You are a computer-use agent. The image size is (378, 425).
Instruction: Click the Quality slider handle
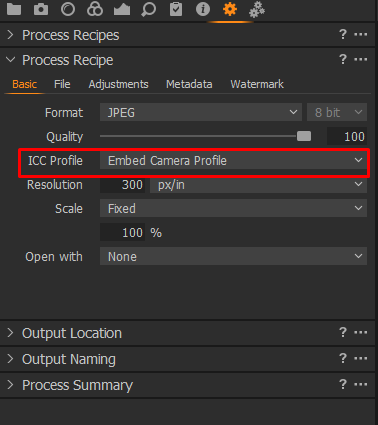[304, 136]
